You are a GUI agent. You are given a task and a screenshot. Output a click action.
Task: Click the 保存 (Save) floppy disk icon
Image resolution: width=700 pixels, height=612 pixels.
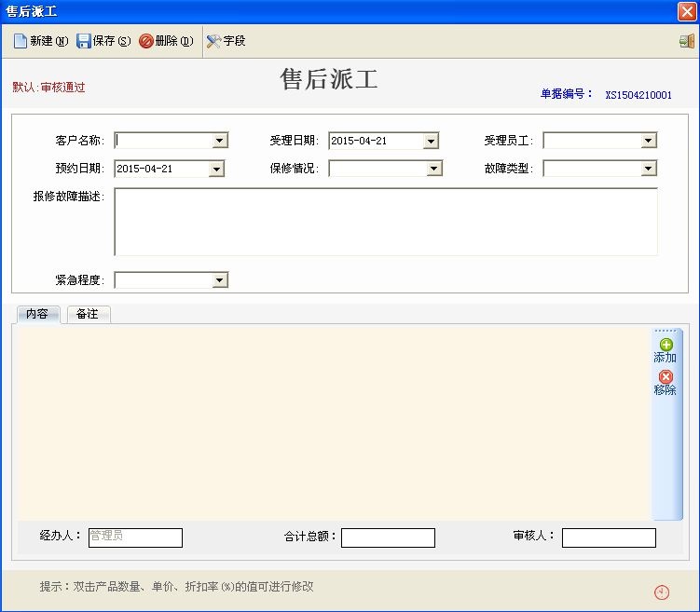tap(84, 41)
